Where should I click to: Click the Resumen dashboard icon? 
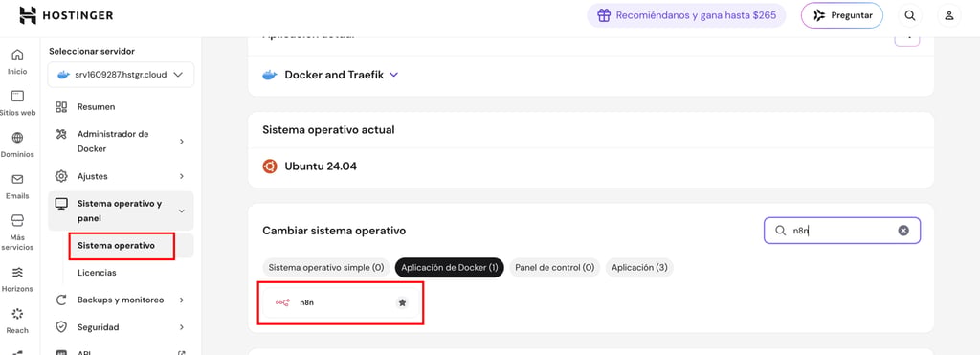point(61,107)
